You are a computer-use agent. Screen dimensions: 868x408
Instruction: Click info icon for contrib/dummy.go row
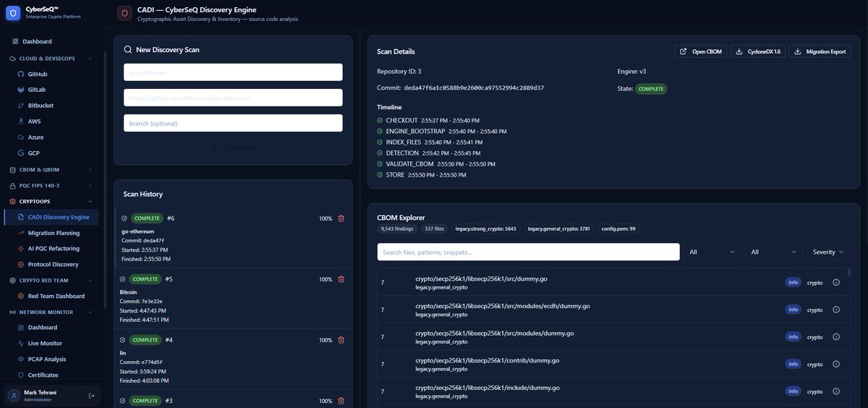coord(836,364)
